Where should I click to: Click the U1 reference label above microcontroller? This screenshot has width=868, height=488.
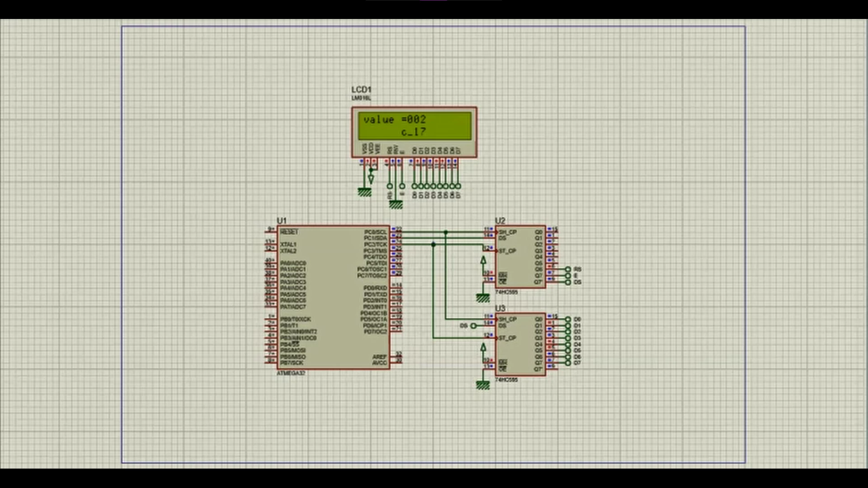click(282, 221)
